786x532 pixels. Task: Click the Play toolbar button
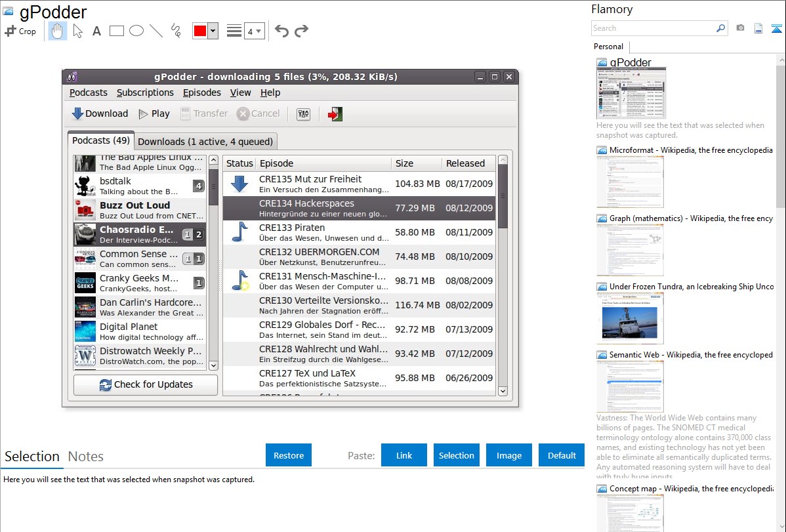[x=154, y=114]
